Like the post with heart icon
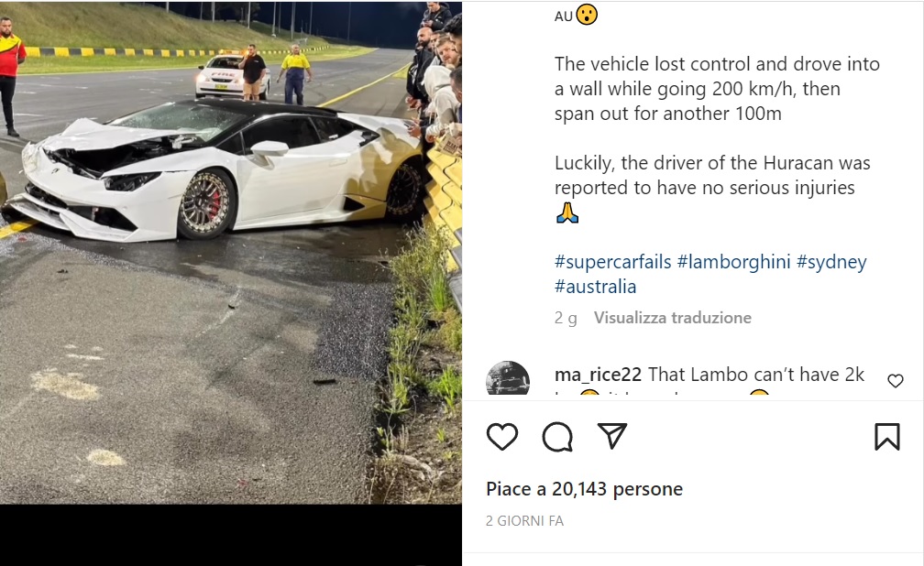Screen dimensions: 924x566 (502, 437)
